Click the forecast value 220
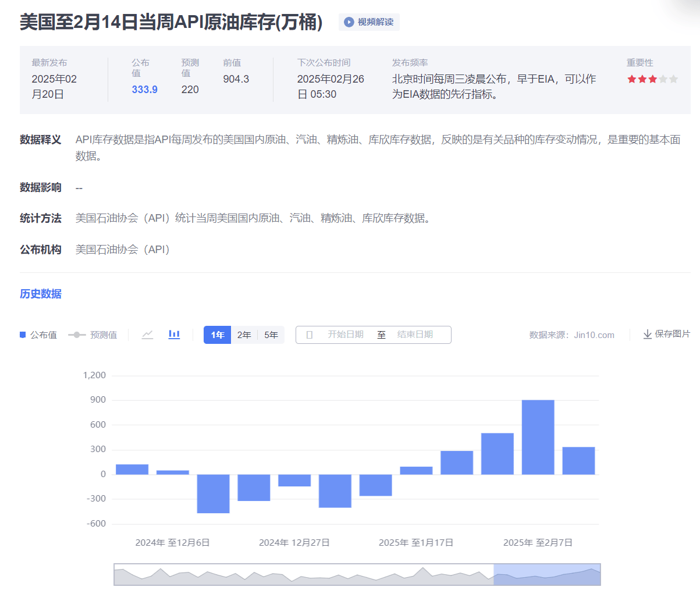This screenshot has width=700, height=615. pos(190,90)
